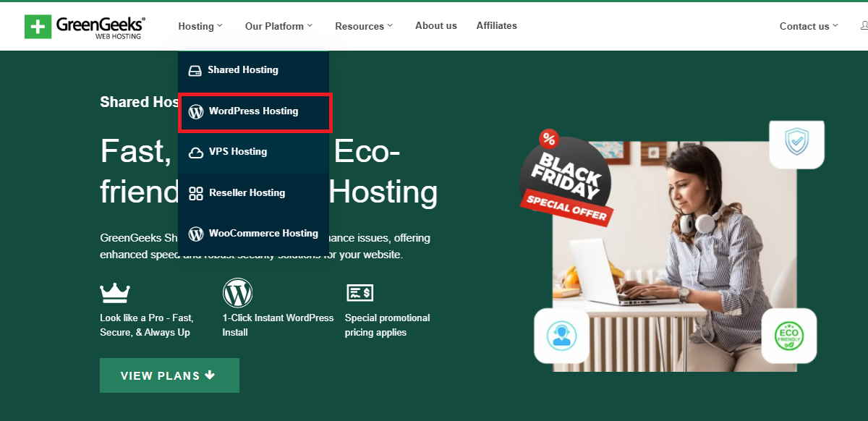Click the GreenGeeks logo
Viewport: 868px width, 421px height.
pyautogui.click(x=85, y=27)
